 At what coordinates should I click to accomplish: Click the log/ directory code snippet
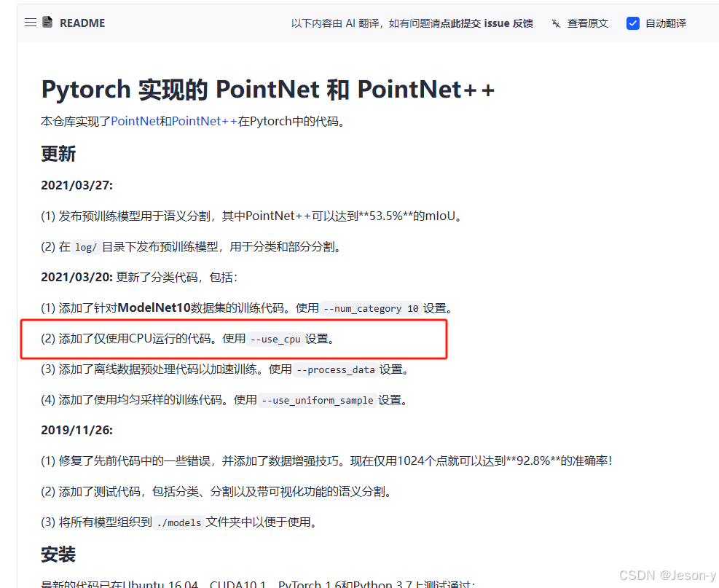coord(86,247)
